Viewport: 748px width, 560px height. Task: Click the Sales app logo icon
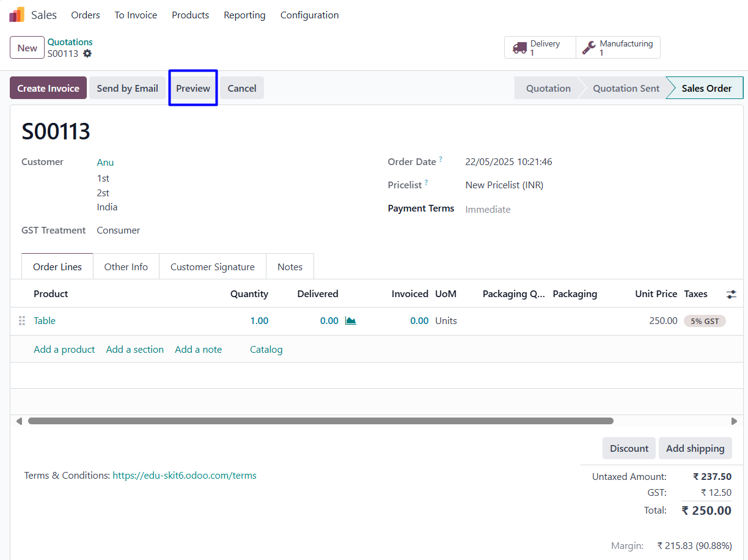click(x=16, y=15)
